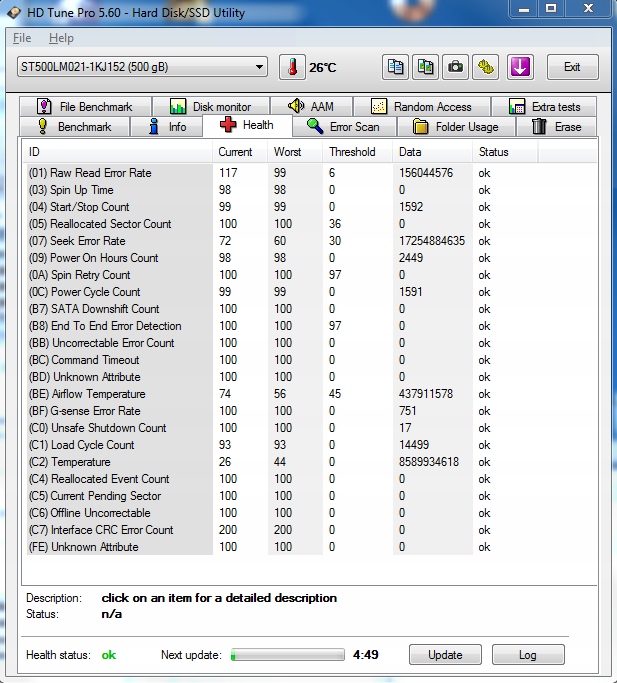Click the Status column header
617x683 pixels.
pos(505,152)
